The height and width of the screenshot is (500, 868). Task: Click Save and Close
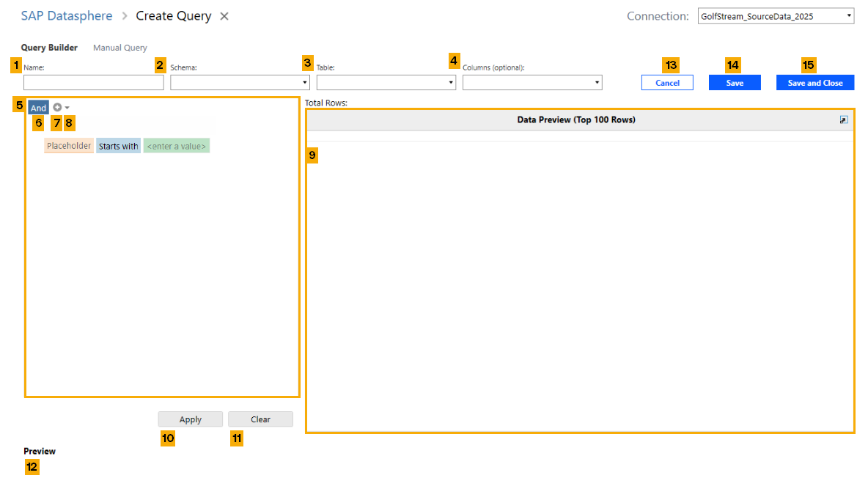pos(814,83)
